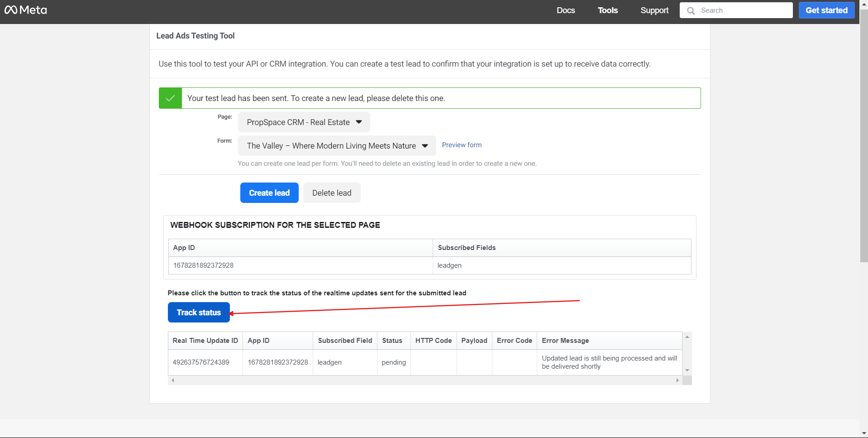Open the Support menu

click(654, 10)
